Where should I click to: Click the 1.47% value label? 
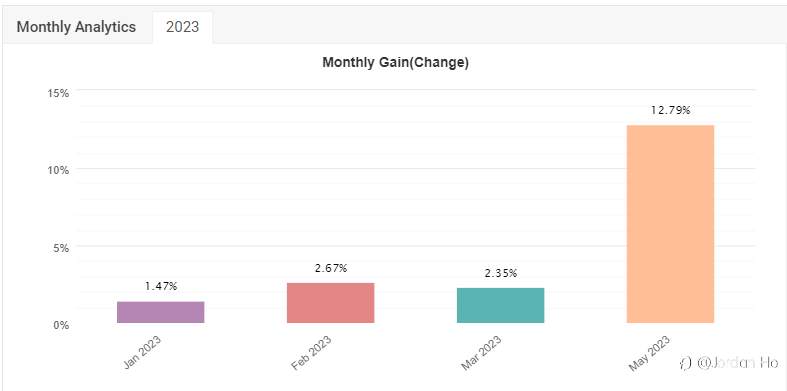coord(161,287)
